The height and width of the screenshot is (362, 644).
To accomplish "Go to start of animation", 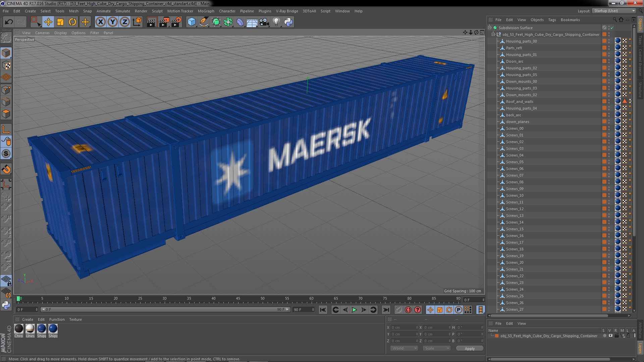I will (x=323, y=310).
